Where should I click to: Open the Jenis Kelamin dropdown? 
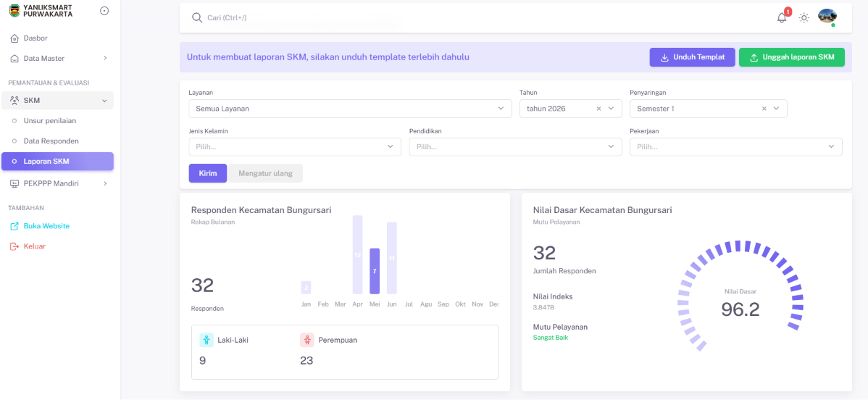(x=294, y=147)
